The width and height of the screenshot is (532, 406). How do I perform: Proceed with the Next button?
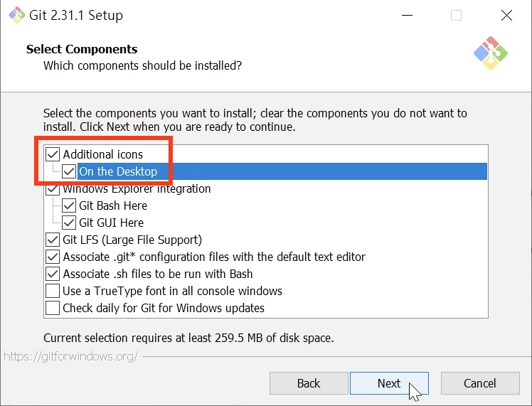pyautogui.click(x=389, y=383)
